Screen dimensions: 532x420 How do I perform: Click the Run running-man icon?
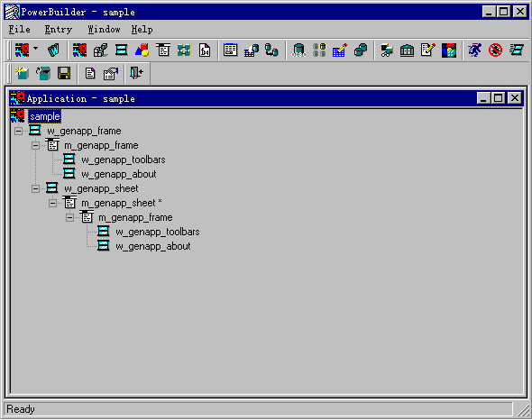(474, 50)
